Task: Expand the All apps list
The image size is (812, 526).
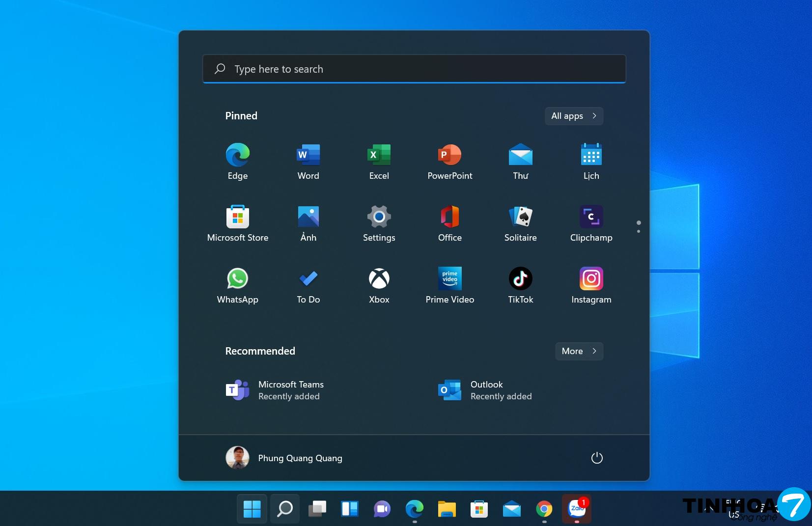Action: point(574,116)
